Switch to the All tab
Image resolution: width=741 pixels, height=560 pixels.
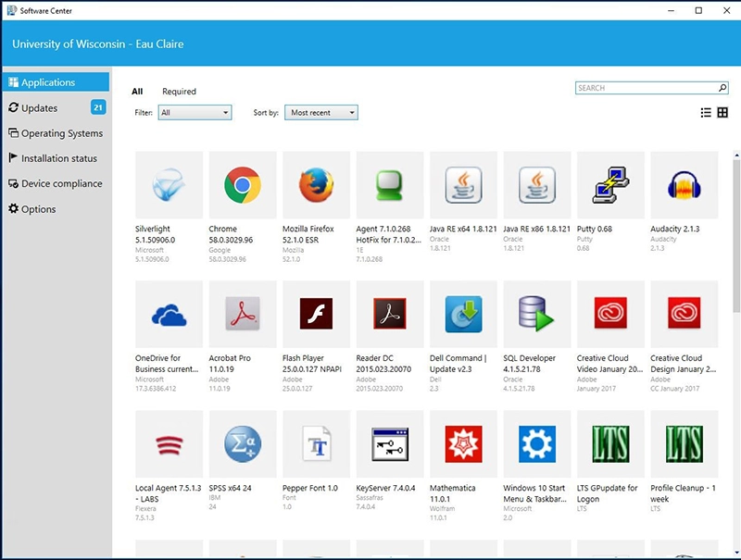click(x=137, y=91)
